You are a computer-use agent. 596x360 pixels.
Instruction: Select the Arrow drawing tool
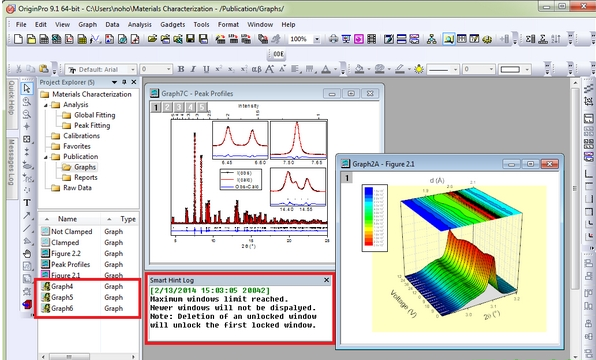pyautogui.click(x=27, y=216)
